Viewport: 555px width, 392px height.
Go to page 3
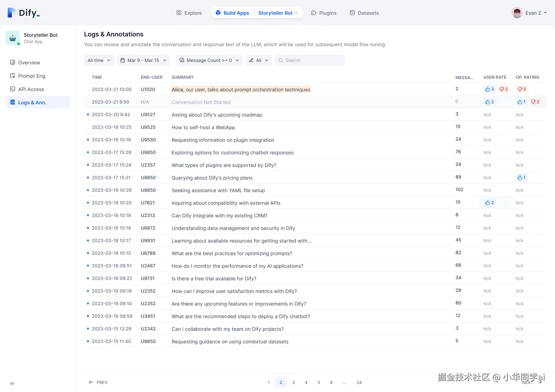pos(294,382)
